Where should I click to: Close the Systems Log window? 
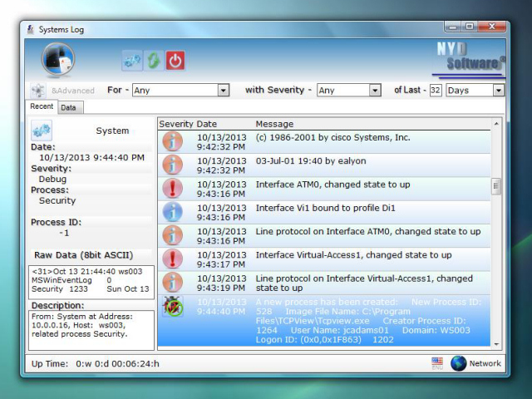(492, 27)
